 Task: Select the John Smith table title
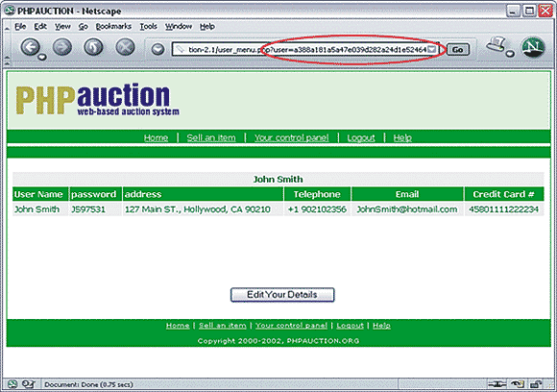[x=278, y=179]
